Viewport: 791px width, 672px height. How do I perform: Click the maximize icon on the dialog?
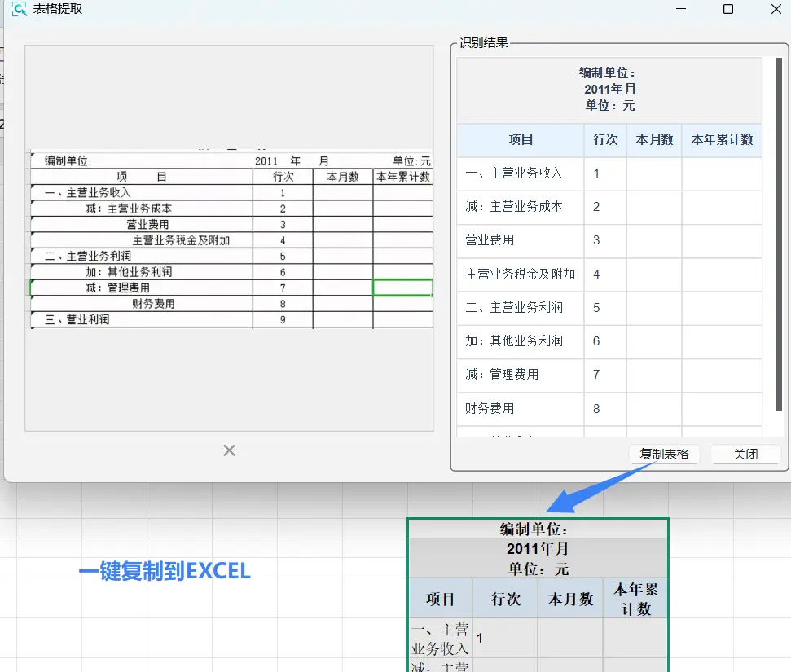click(x=727, y=9)
